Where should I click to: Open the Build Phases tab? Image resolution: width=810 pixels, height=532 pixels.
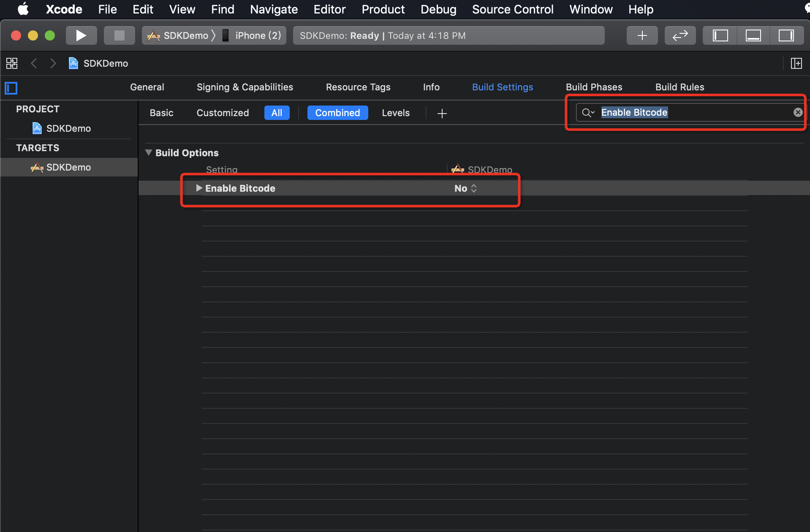click(594, 87)
